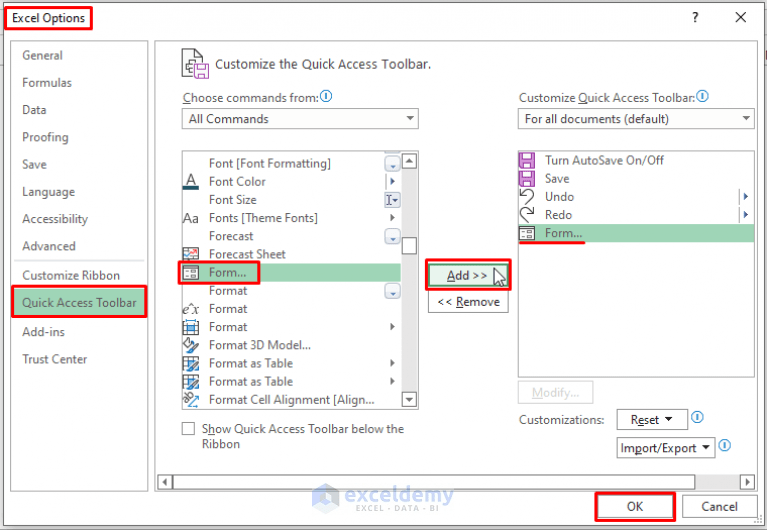Click the Forecast Sheet chart icon
The height and width of the screenshot is (530, 767).
point(191,254)
